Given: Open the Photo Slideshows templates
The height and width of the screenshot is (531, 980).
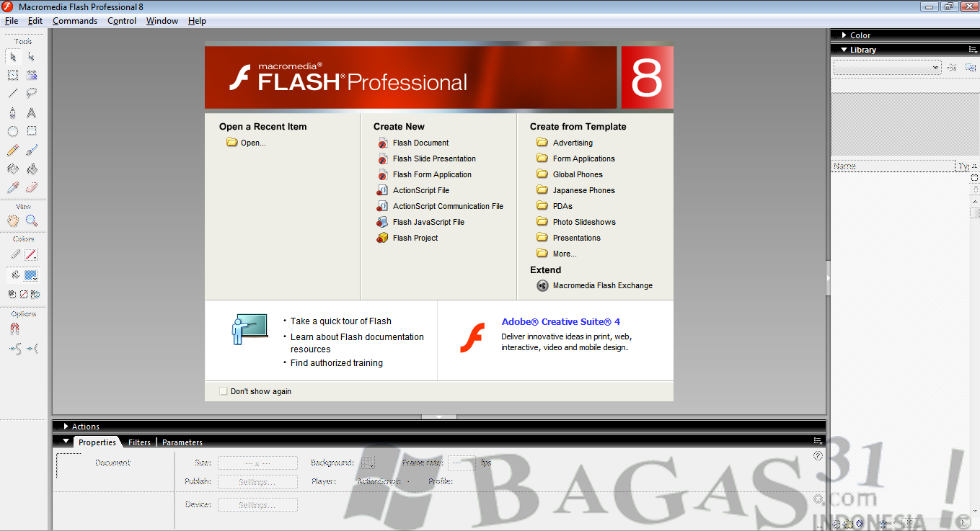Looking at the screenshot, I should [x=584, y=222].
